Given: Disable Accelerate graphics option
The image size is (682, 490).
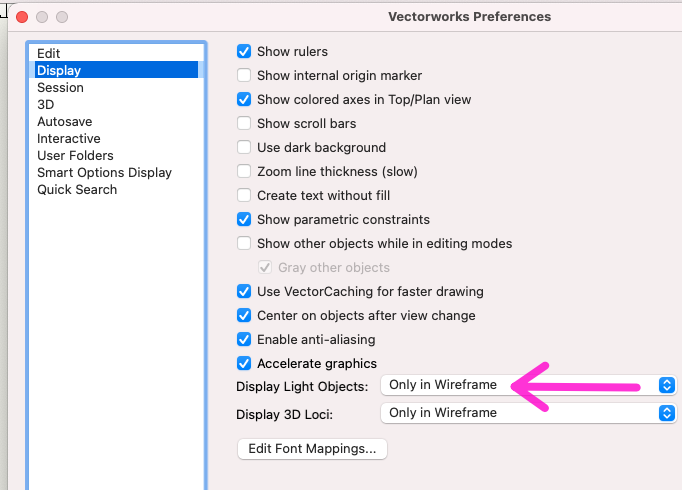Looking at the screenshot, I should [244, 363].
